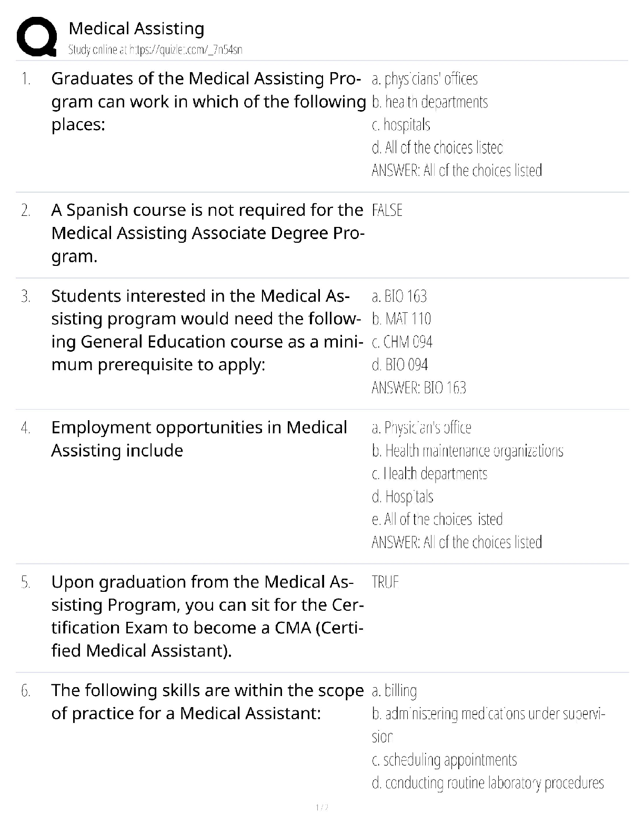
Task: Click the page number indicator 1/2
Action: 321,807
